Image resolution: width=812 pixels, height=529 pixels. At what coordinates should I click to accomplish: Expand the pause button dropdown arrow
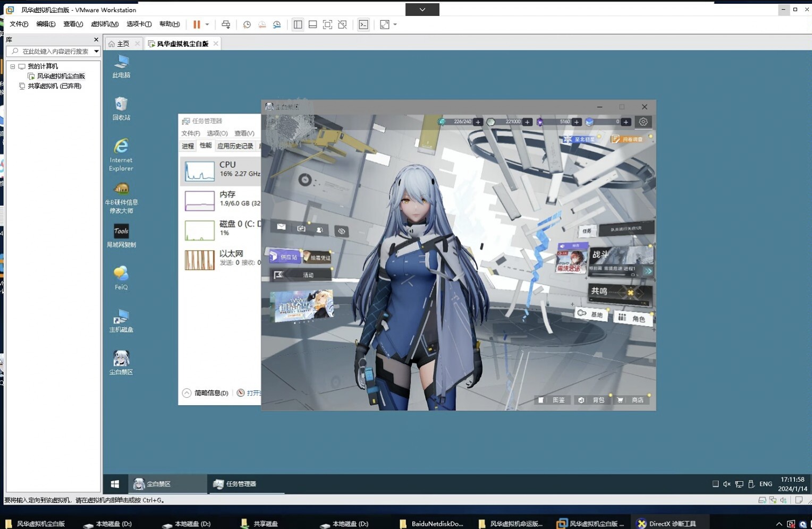[207, 24]
